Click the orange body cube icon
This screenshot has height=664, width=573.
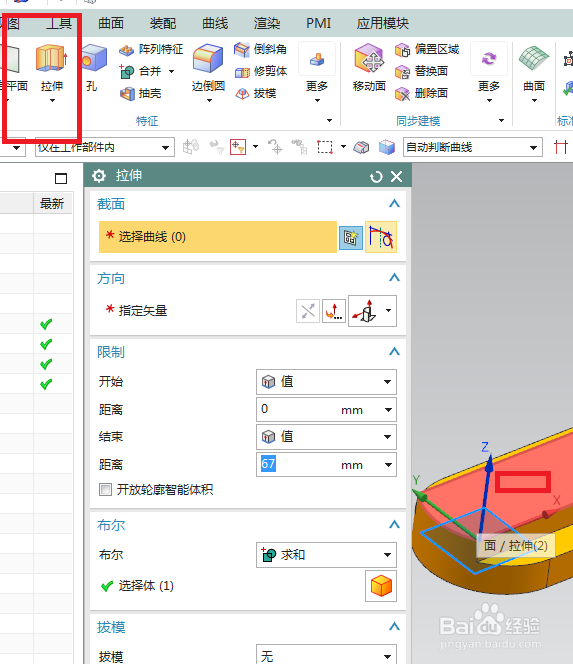(381, 586)
